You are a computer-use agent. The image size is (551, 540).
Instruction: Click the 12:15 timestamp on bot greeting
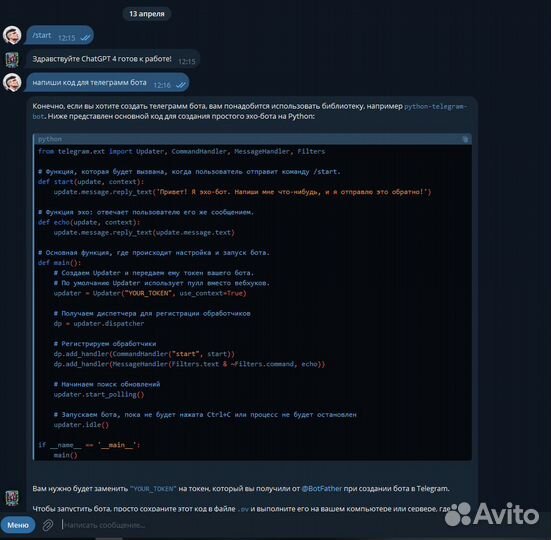187,61
